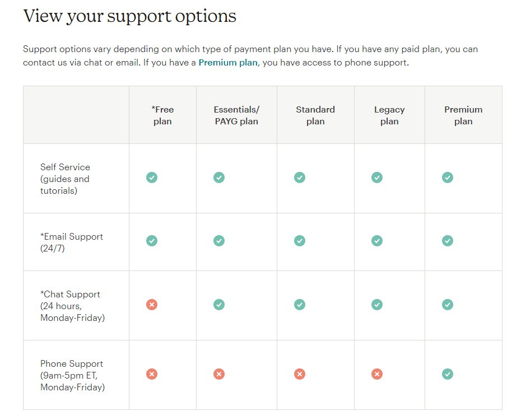Click Legacy plan Chat Support checkmark icon
The width and height of the screenshot is (521, 420).
pyautogui.click(x=377, y=305)
